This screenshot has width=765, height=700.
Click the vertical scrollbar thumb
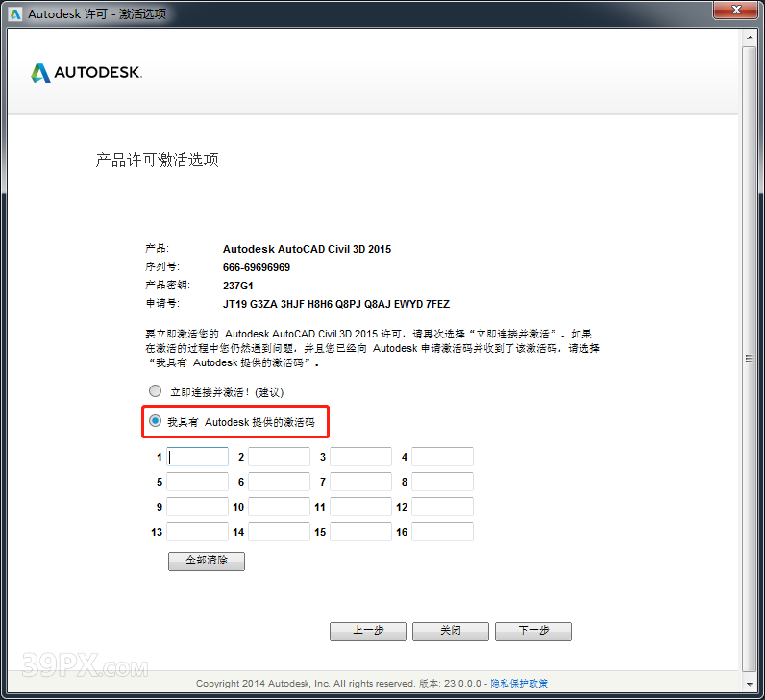coord(750,359)
